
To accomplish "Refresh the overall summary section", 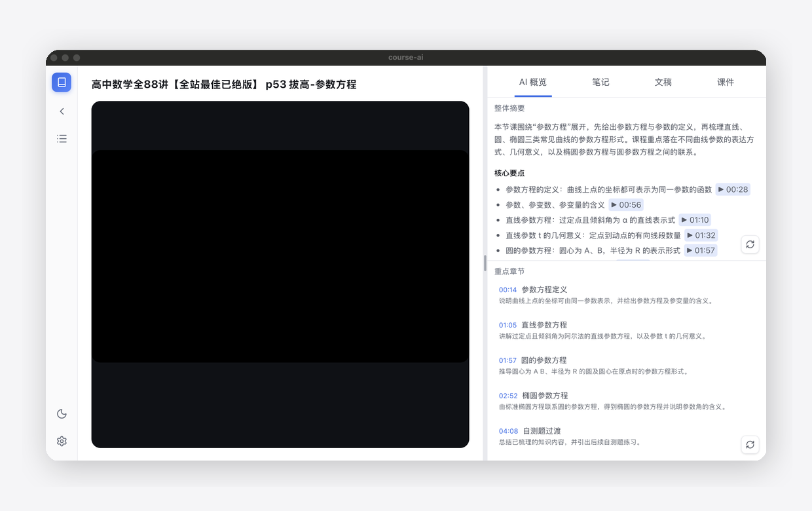I will [x=750, y=244].
